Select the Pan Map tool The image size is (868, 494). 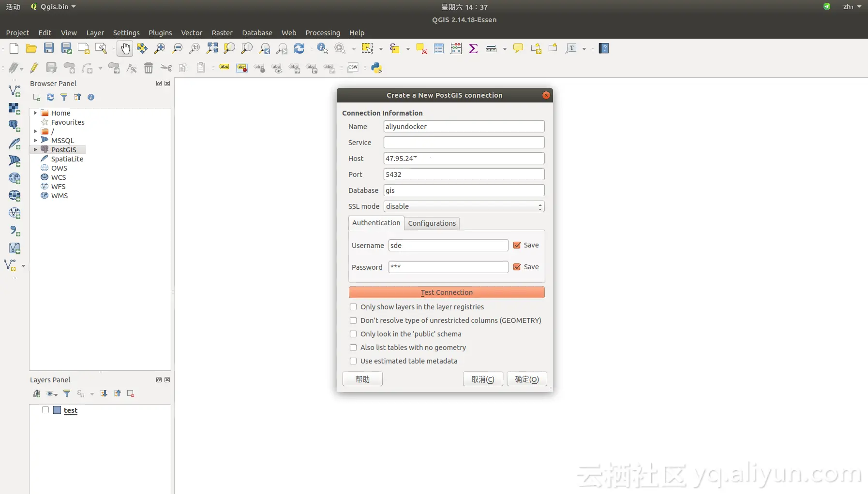pos(125,48)
